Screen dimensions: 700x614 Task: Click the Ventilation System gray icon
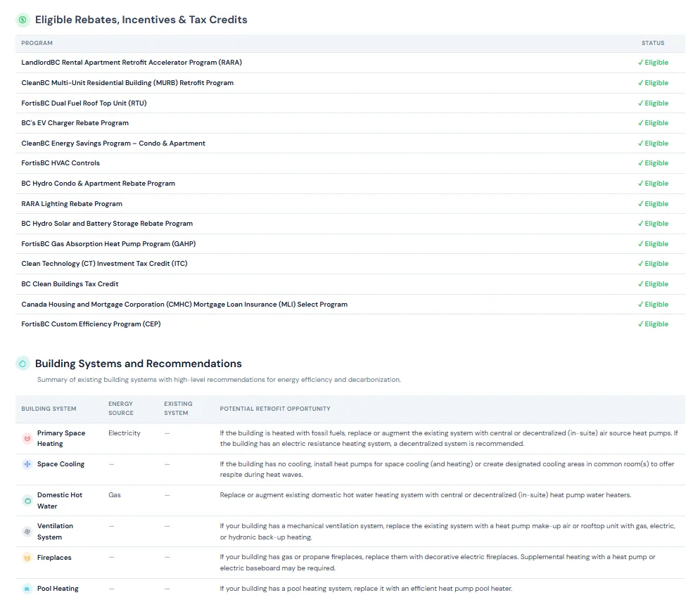tap(27, 532)
